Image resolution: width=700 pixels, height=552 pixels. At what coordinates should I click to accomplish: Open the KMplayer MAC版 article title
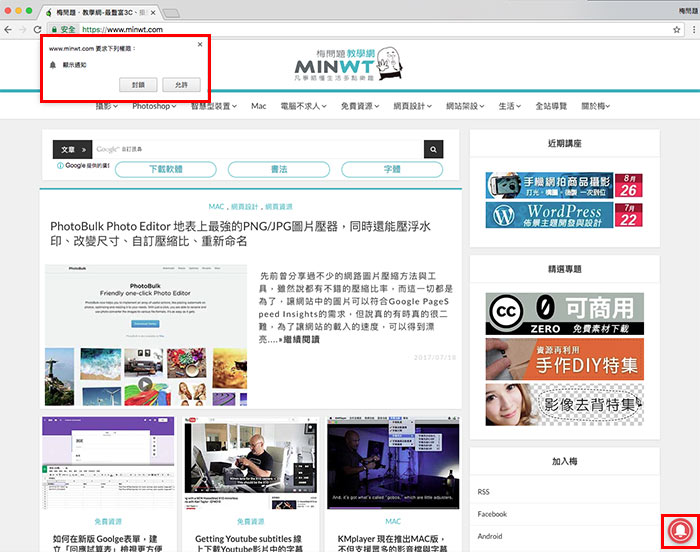pyautogui.click(x=392, y=544)
